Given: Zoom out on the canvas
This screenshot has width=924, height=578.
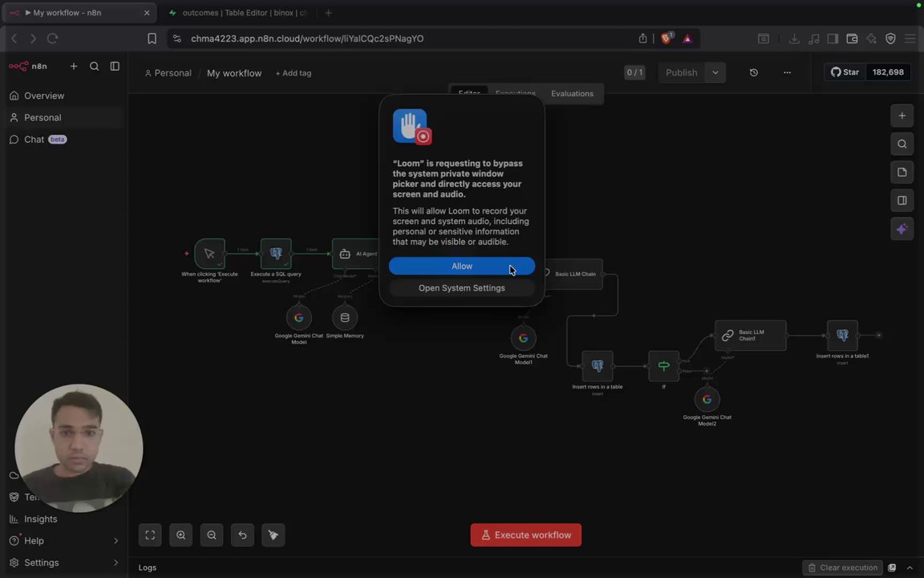Looking at the screenshot, I should tap(212, 535).
